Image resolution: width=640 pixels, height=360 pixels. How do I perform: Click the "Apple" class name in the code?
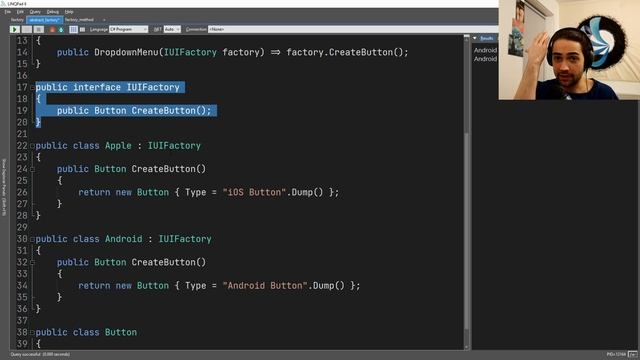[x=118, y=146]
